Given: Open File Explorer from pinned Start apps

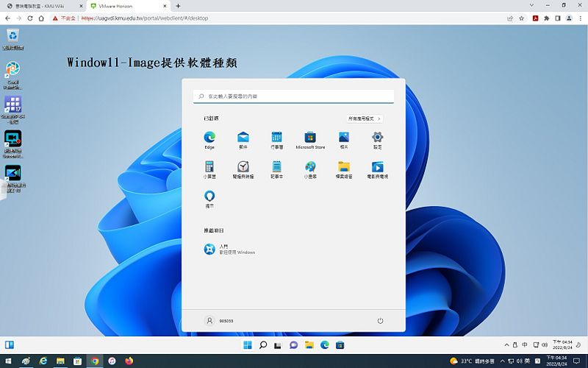Looking at the screenshot, I should (x=344, y=169).
